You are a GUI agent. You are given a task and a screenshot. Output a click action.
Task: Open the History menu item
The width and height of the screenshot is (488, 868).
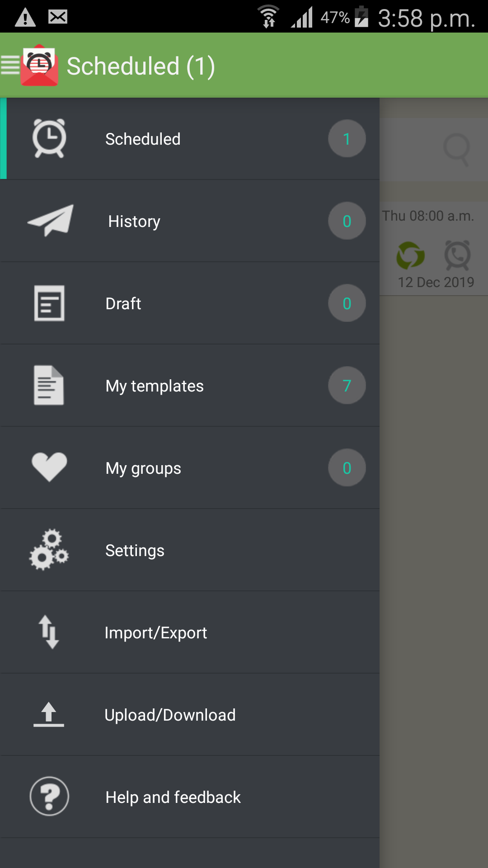[134, 222]
